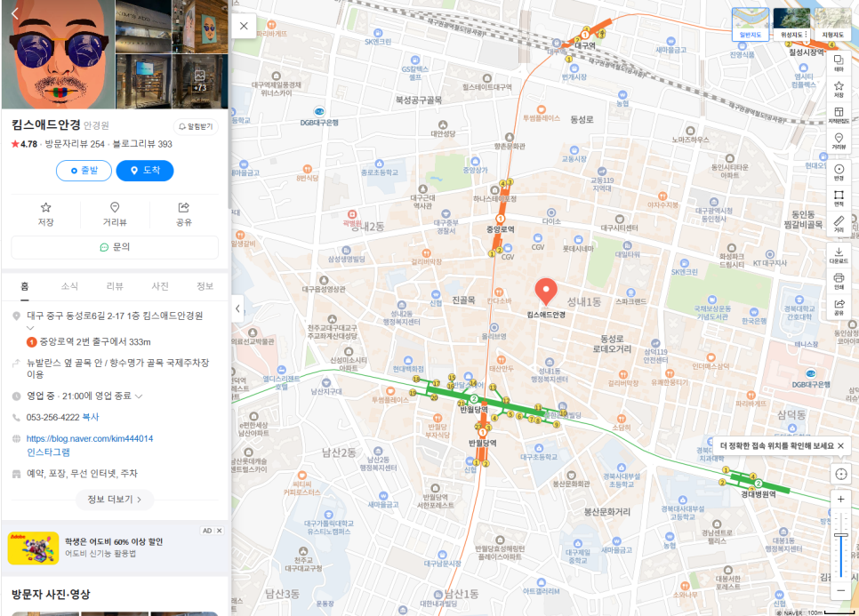Click the 대구역 station marker

click(584, 35)
